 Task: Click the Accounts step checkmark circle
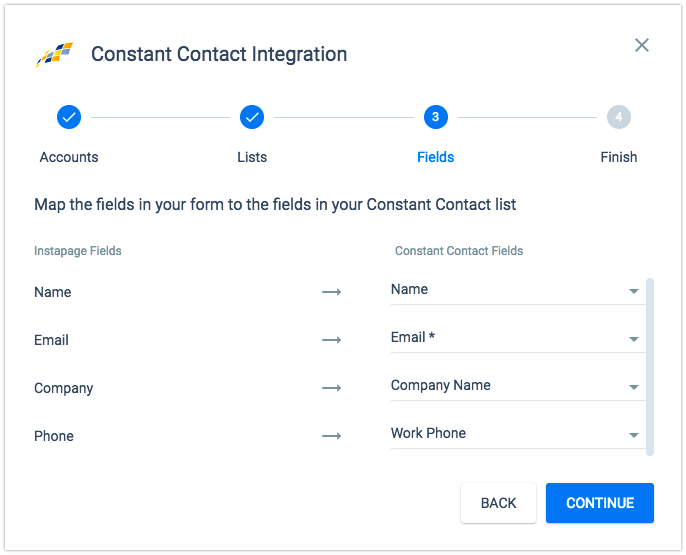pos(69,117)
